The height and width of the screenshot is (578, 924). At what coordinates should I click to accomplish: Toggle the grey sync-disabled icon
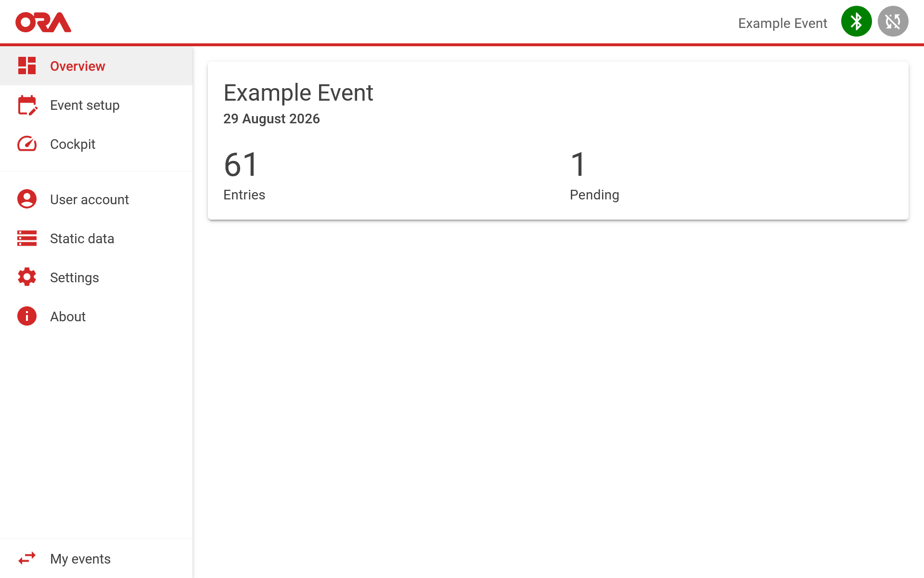[893, 21]
